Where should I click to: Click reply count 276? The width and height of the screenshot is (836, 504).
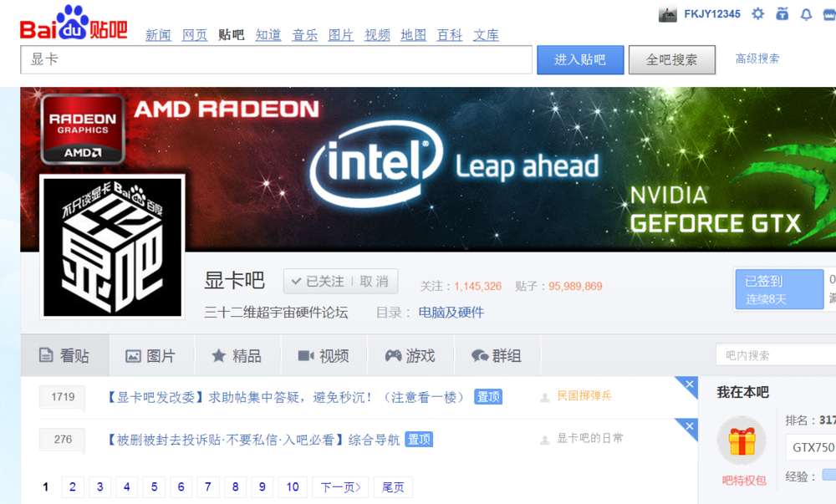(x=63, y=440)
